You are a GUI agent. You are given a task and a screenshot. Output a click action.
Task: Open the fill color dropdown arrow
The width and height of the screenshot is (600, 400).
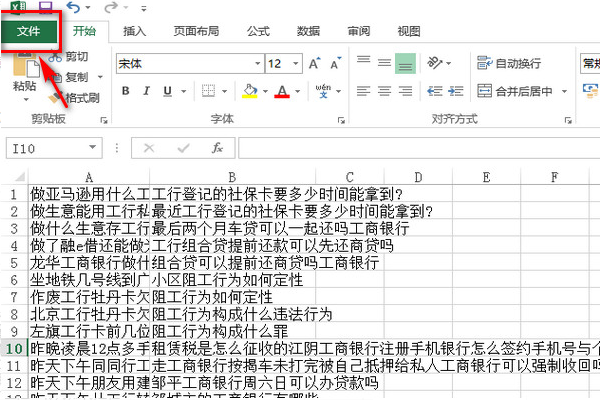tap(265, 91)
